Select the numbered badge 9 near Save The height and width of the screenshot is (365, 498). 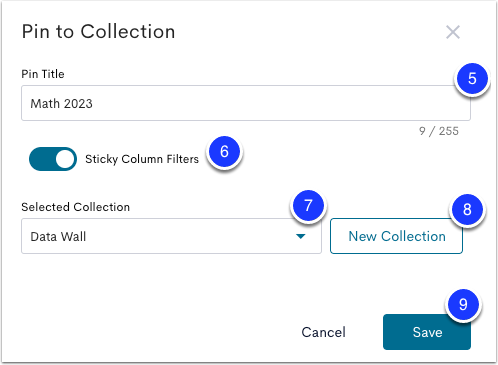point(463,304)
